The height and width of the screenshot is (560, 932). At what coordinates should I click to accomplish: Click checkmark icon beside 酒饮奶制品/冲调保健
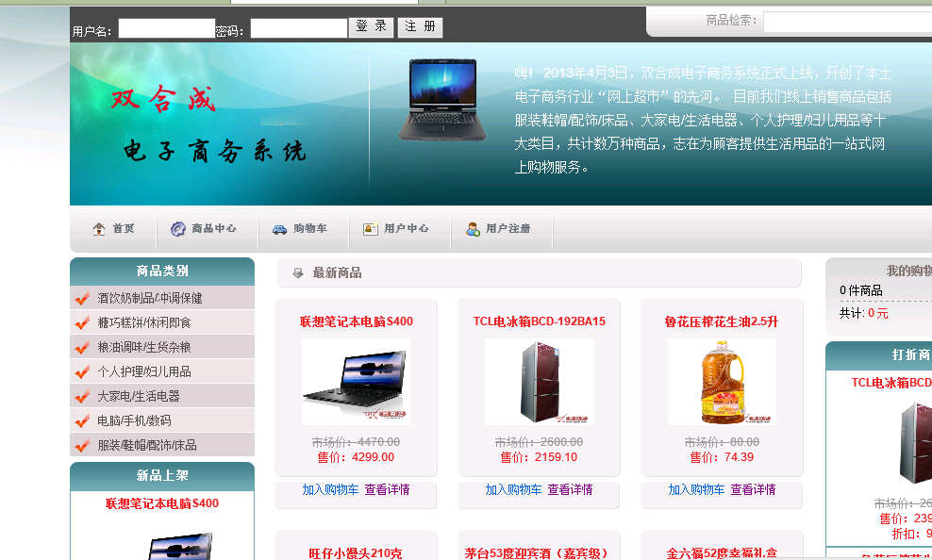[83, 298]
